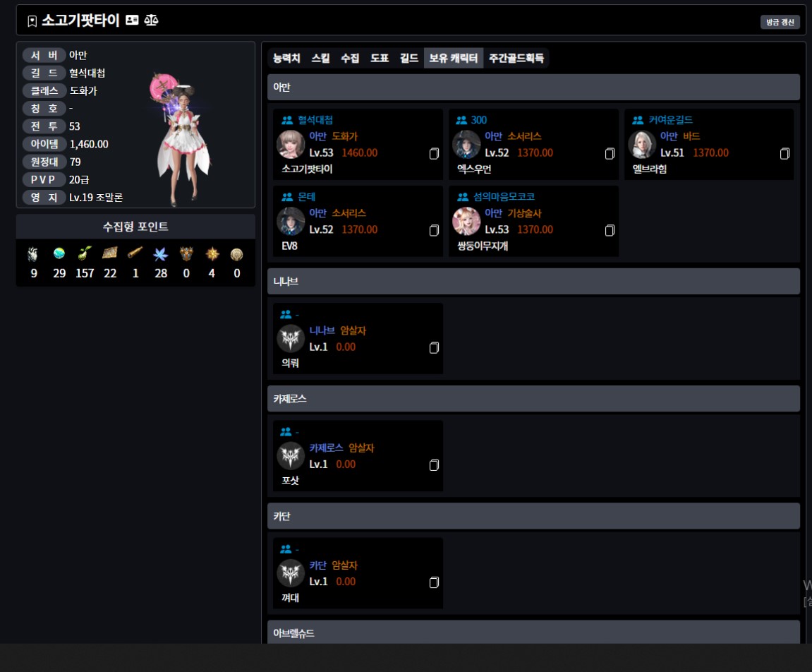812x672 pixels.
Task: Click guild icon next to 혈석대첩
Action: 287,120
